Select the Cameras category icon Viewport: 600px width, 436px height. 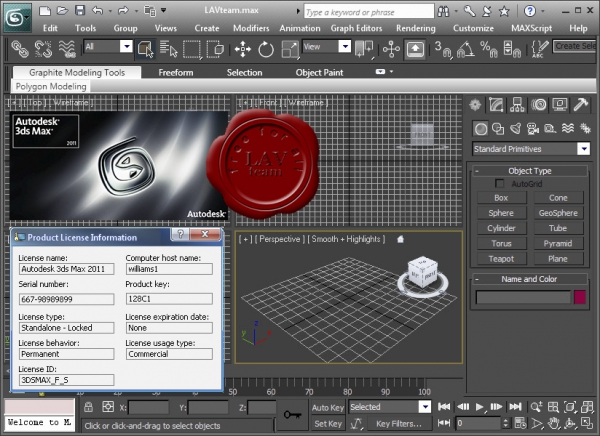coord(533,129)
